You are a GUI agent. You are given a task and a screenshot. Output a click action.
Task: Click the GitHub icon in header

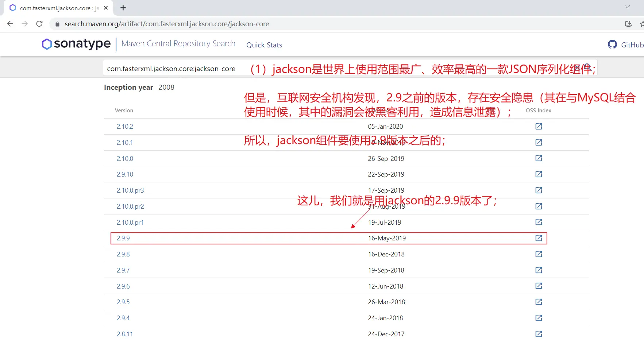click(x=612, y=45)
